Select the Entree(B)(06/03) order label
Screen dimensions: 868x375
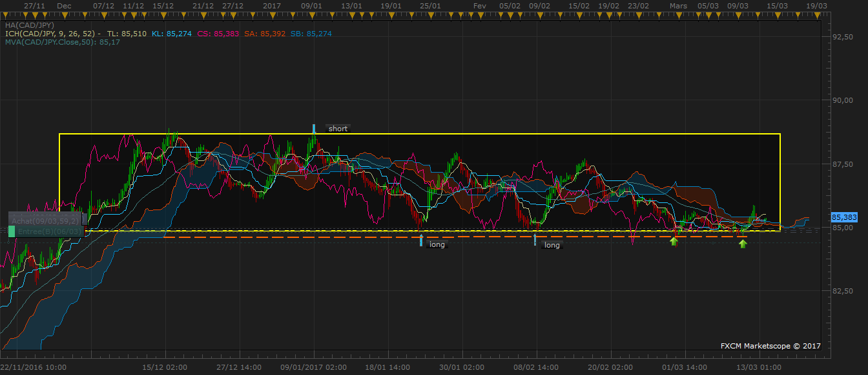click(45, 231)
